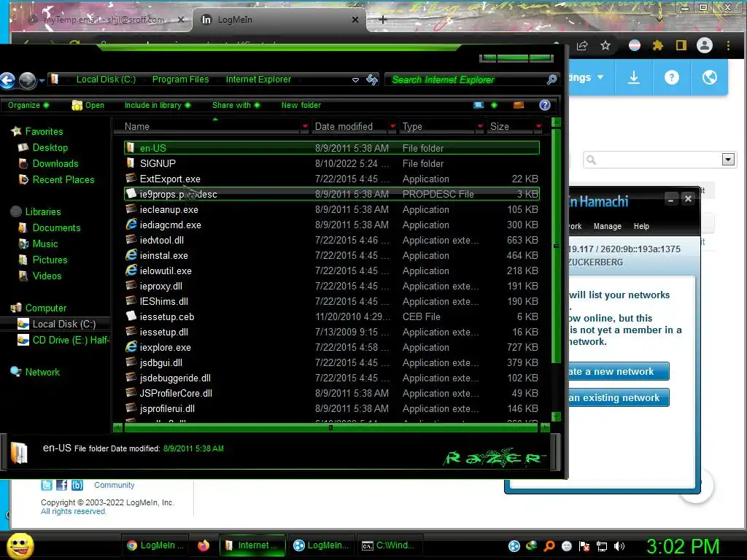This screenshot has width=747, height=560.
Task: Click the LogMeIn download arrow icon
Action: coord(634,77)
